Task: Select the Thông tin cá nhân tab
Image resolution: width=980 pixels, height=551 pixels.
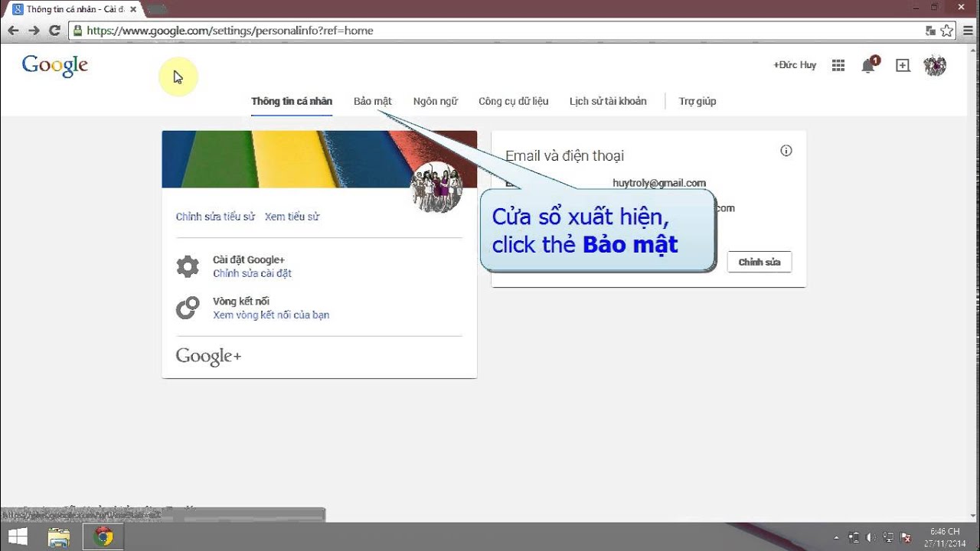Action: [x=292, y=101]
